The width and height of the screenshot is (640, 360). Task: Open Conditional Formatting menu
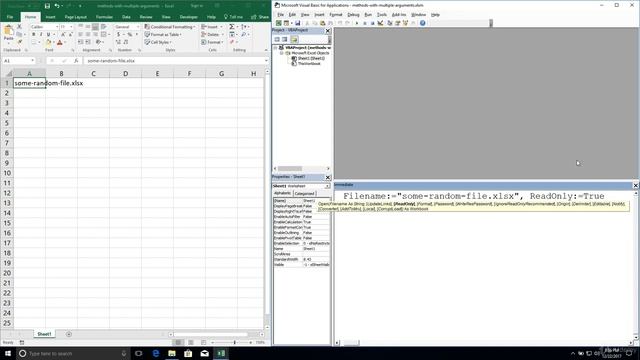point(170,27)
